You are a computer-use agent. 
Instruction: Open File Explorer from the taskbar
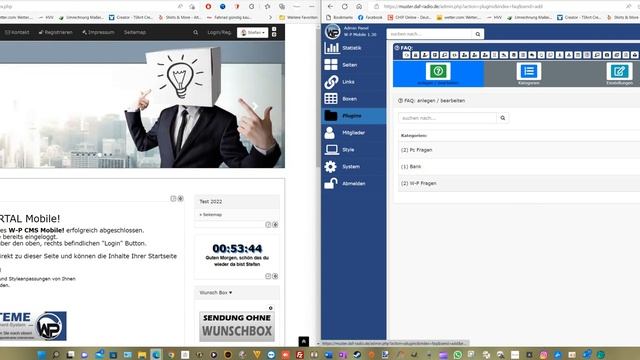[x=142, y=354]
